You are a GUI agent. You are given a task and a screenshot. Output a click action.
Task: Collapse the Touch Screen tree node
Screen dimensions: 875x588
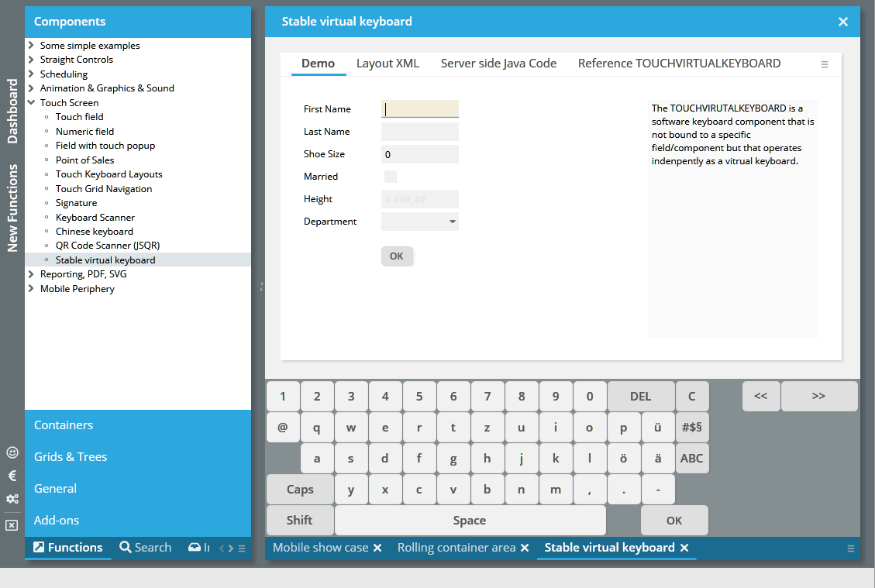click(31, 102)
